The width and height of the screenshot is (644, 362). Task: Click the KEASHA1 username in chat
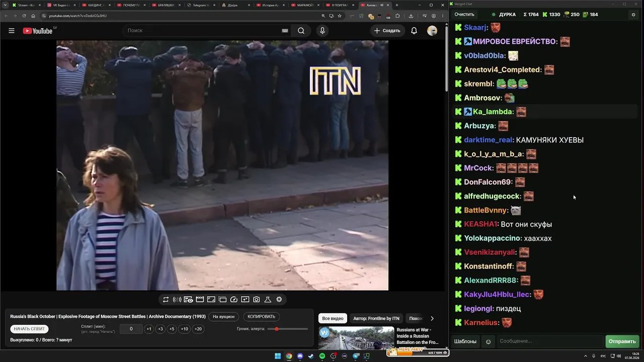tap(480, 224)
